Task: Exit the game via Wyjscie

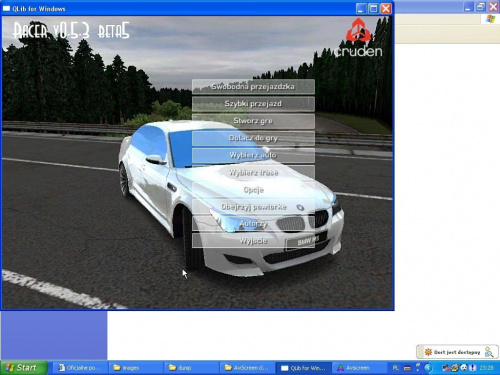Action: (253, 241)
